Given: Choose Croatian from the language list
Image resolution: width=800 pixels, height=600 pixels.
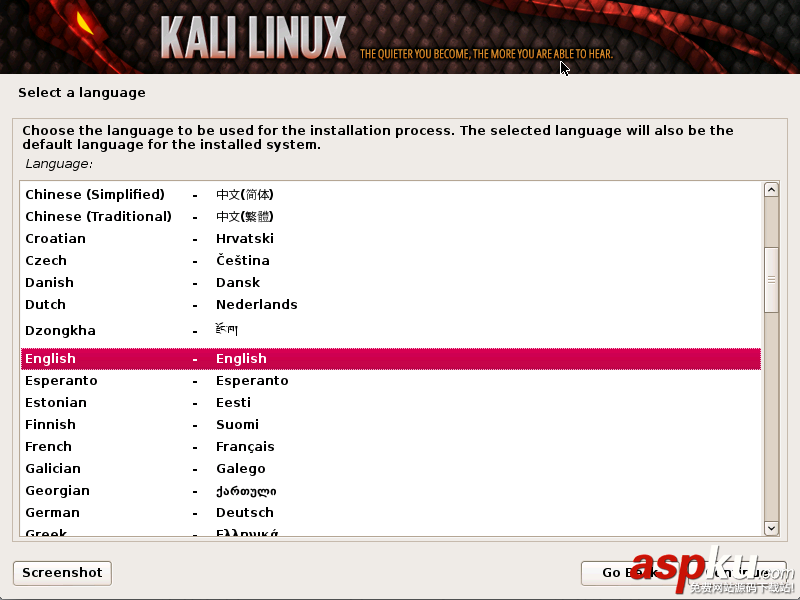Looking at the screenshot, I should click(391, 238).
